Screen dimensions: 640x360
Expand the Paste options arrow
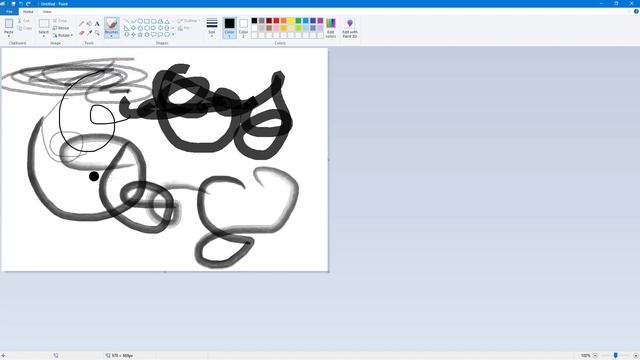(x=9, y=36)
